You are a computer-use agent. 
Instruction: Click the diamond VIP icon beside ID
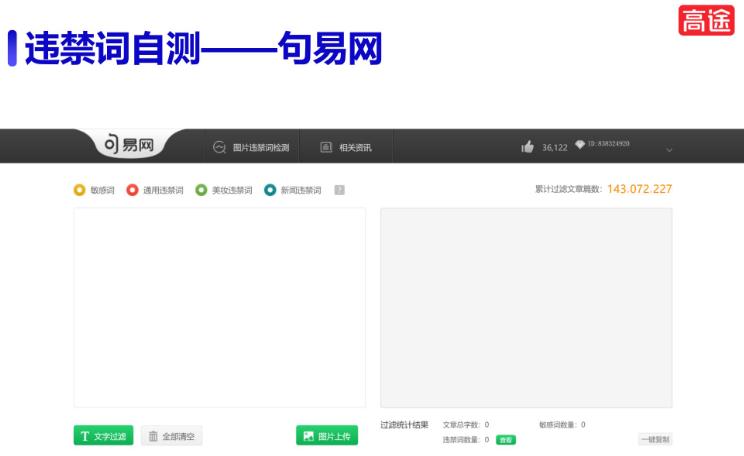coord(579,146)
